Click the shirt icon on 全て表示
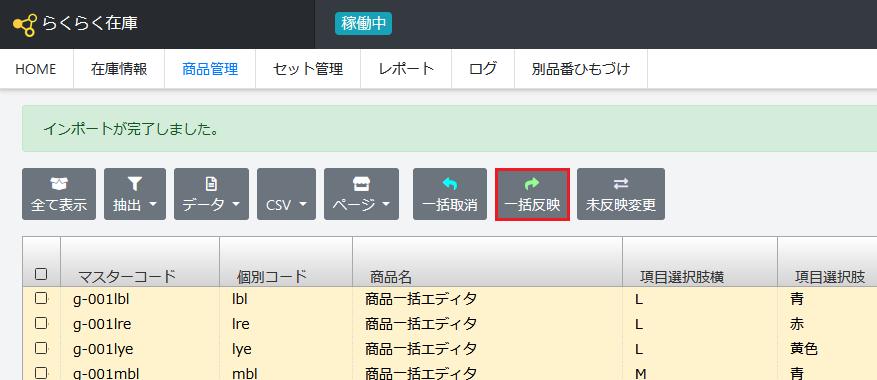 click(x=59, y=183)
